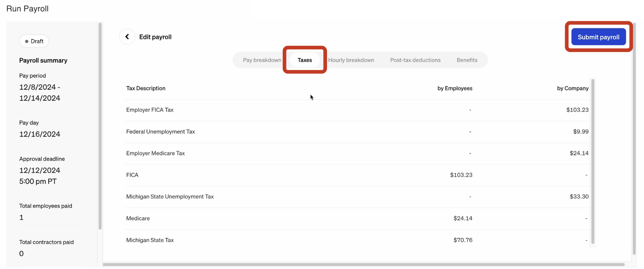The height and width of the screenshot is (269, 644).
Task: Click the back arrow beside Edit payroll
Action: point(127,37)
